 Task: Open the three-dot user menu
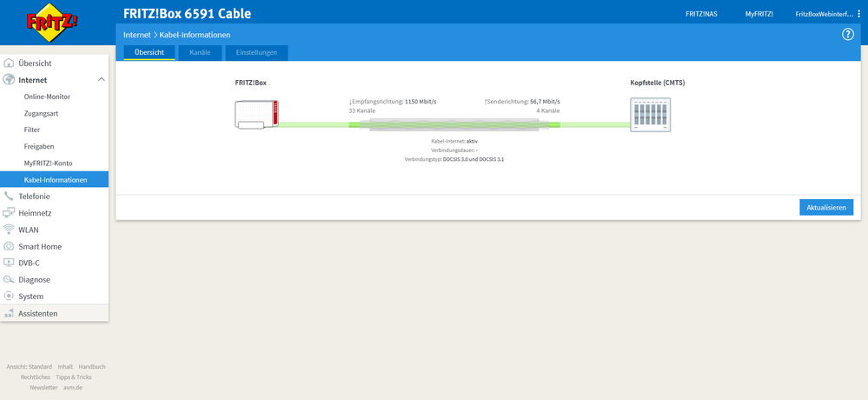click(x=858, y=14)
